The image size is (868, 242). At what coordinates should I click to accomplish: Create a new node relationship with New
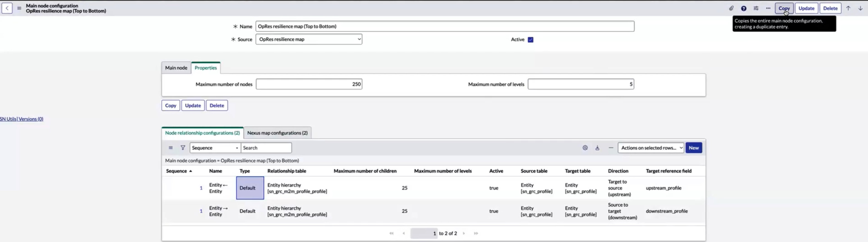694,148
